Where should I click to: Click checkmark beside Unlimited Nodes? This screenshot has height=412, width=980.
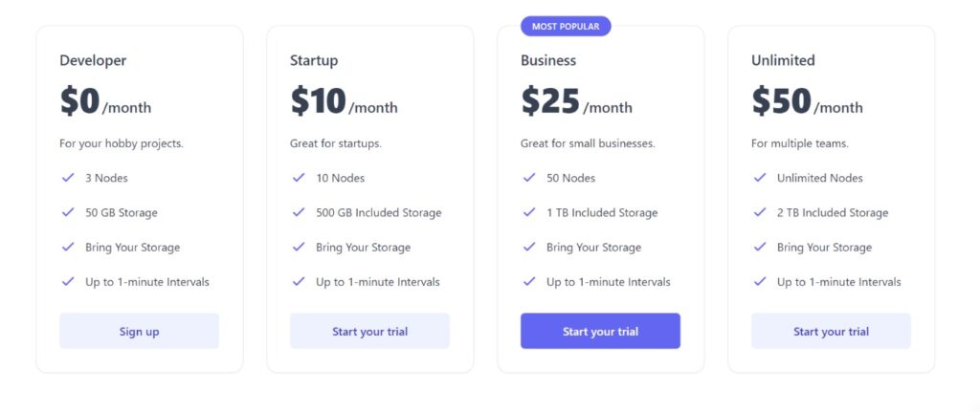tap(760, 178)
